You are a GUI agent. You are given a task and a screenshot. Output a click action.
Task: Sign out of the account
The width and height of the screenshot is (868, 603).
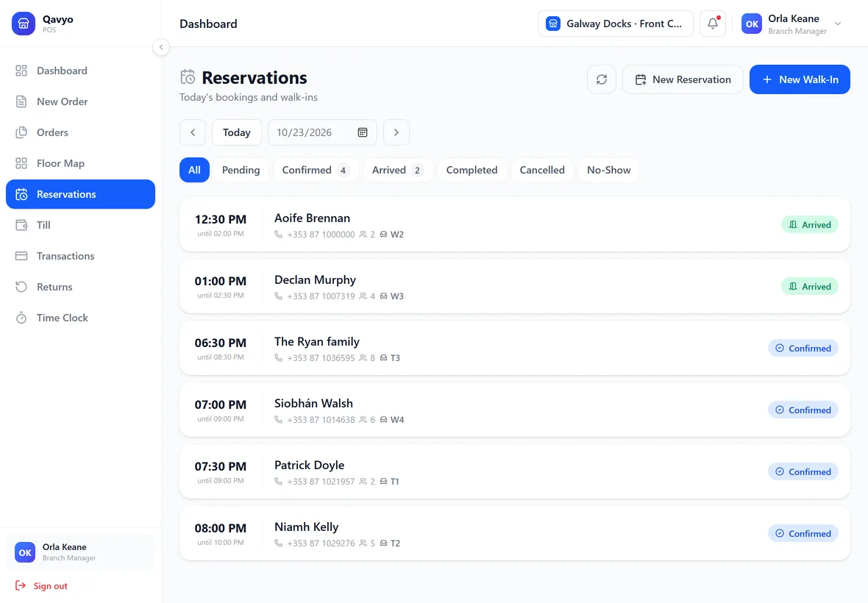(x=41, y=586)
